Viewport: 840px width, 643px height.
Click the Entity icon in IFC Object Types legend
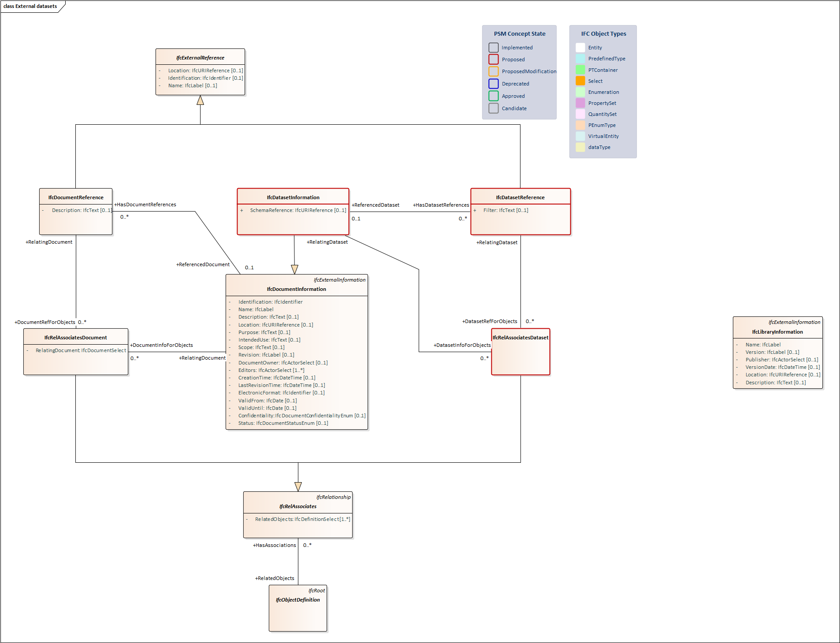pyautogui.click(x=580, y=47)
